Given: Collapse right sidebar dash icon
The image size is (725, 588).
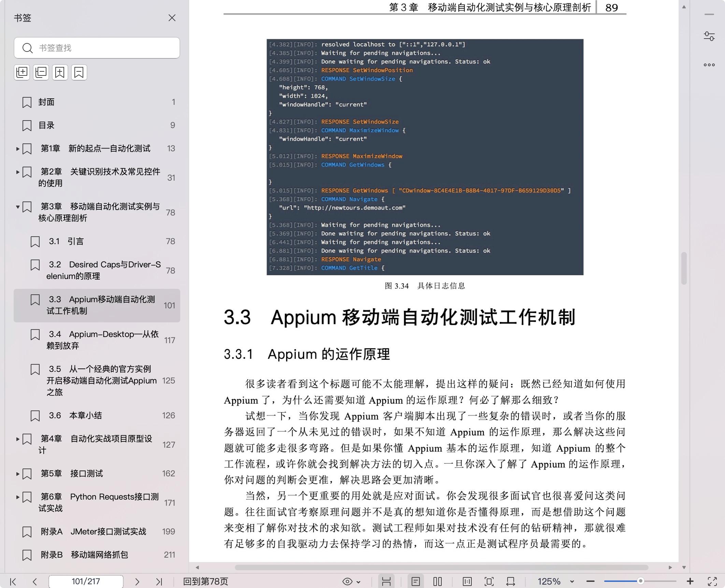Looking at the screenshot, I should point(709,14).
